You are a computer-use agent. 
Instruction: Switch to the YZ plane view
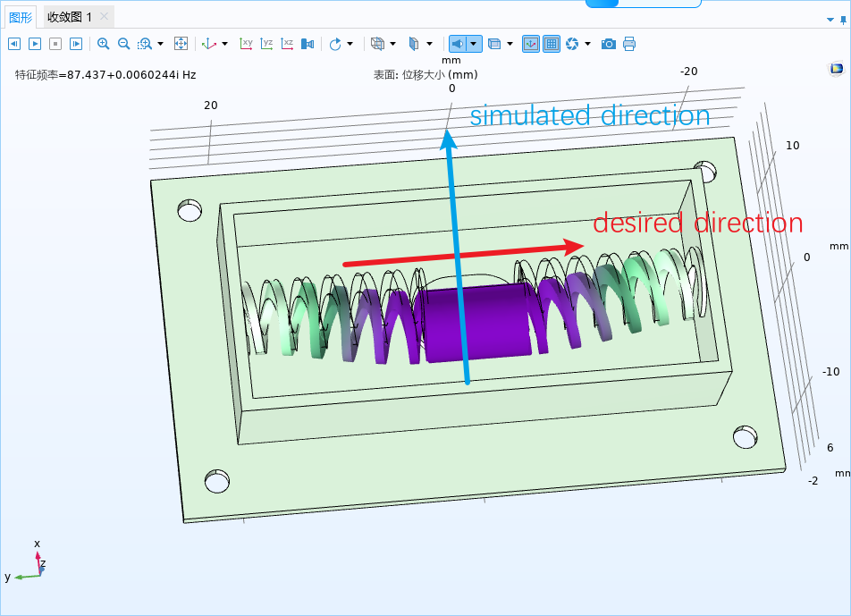point(266,44)
